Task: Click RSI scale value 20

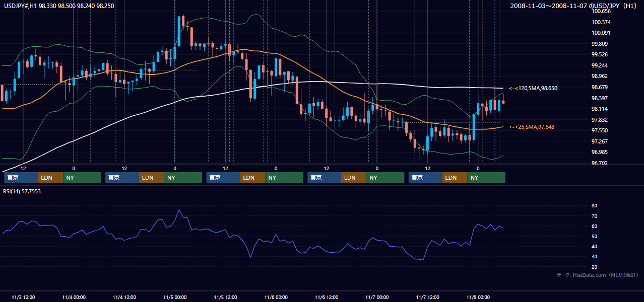Action: point(595,267)
